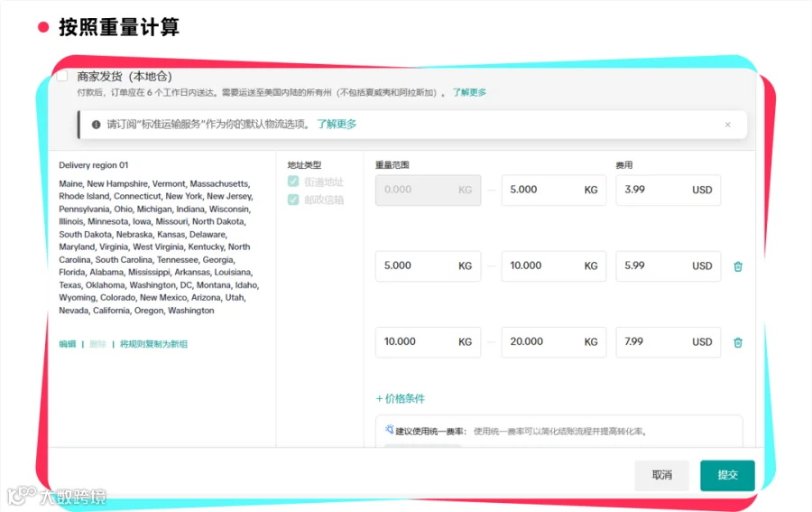
Task: Click 编辑 for Delivery region 01
Action: coord(68,344)
